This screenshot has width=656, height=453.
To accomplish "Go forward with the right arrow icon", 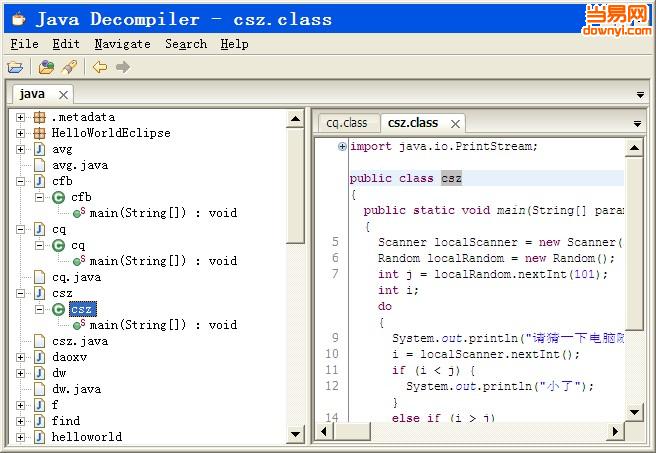I will 123,67.
